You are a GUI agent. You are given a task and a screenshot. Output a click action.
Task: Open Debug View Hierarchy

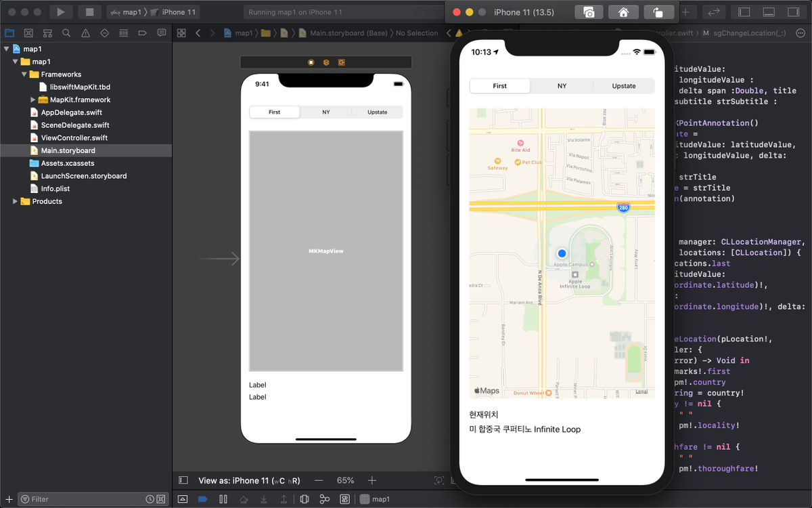tap(304, 499)
